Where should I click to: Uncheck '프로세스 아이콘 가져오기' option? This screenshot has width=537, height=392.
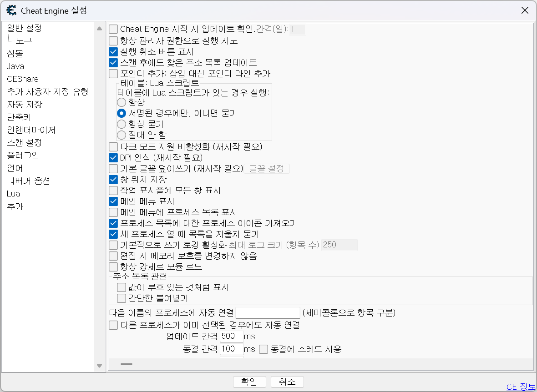click(x=113, y=223)
